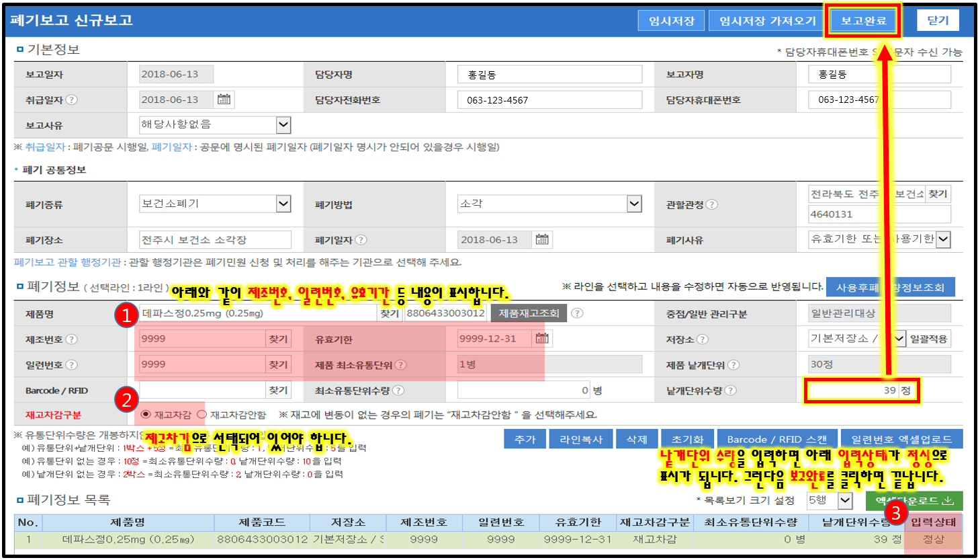Expand the 목록보기 크기 5행 dropdown

click(x=845, y=501)
